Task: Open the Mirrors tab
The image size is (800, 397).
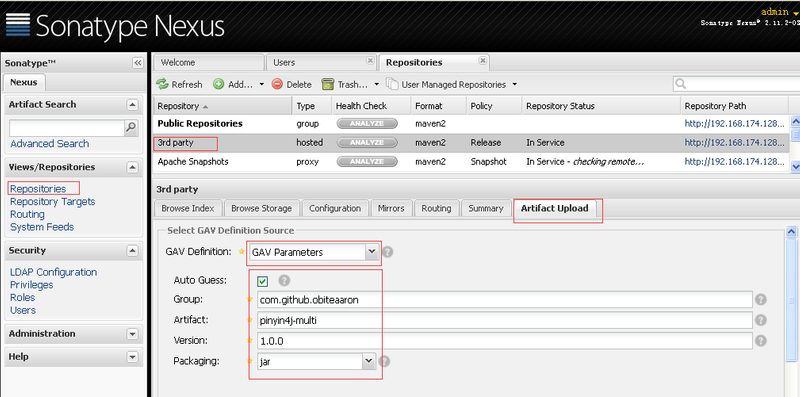Action: pos(391,208)
